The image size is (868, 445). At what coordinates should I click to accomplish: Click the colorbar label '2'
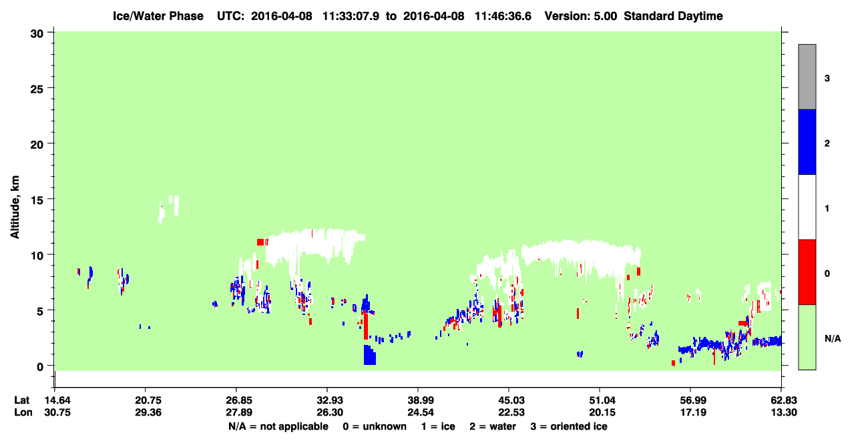pyautogui.click(x=827, y=143)
